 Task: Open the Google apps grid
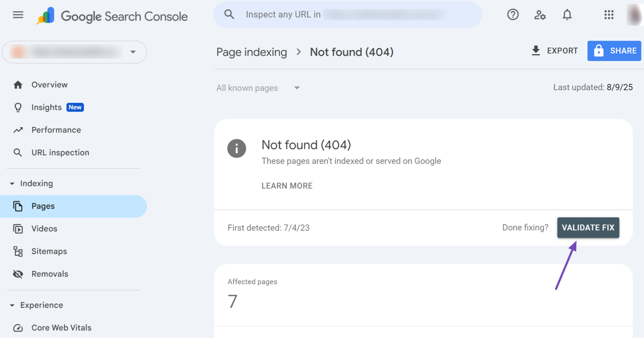pos(609,15)
